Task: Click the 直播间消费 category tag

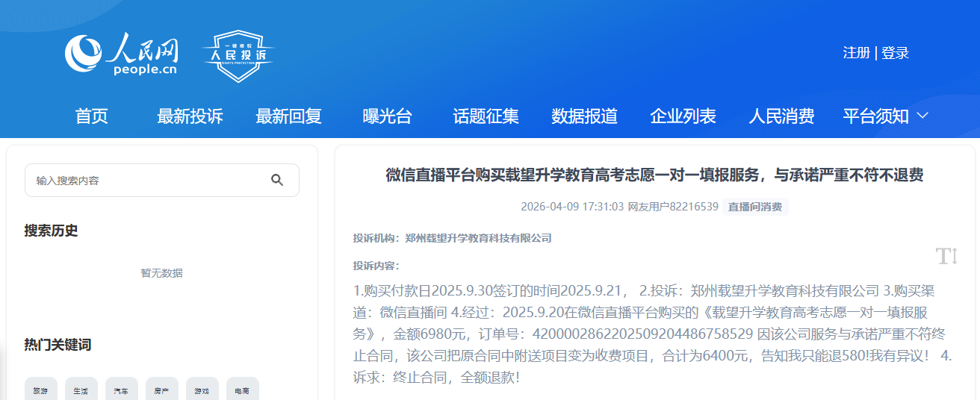Action: (755, 207)
